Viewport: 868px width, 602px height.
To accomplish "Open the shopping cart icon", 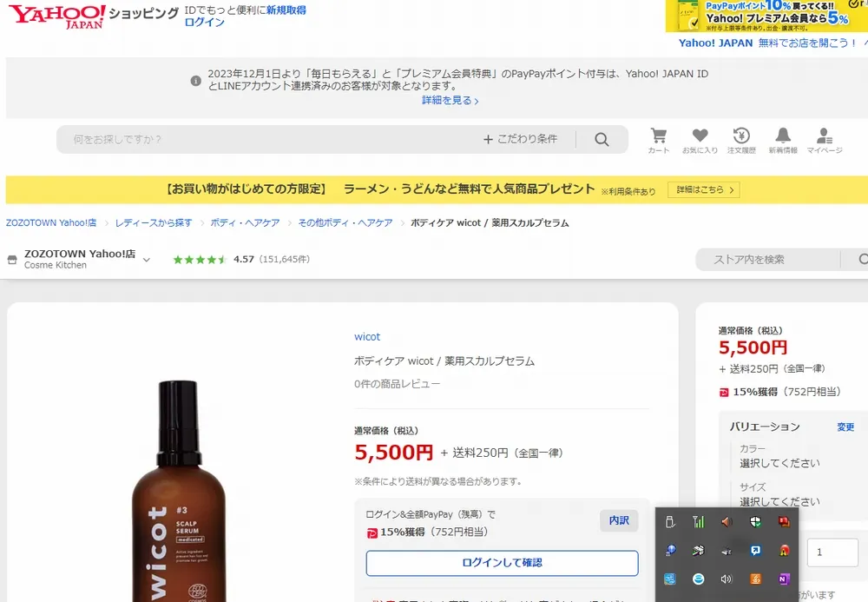I will point(658,136).
